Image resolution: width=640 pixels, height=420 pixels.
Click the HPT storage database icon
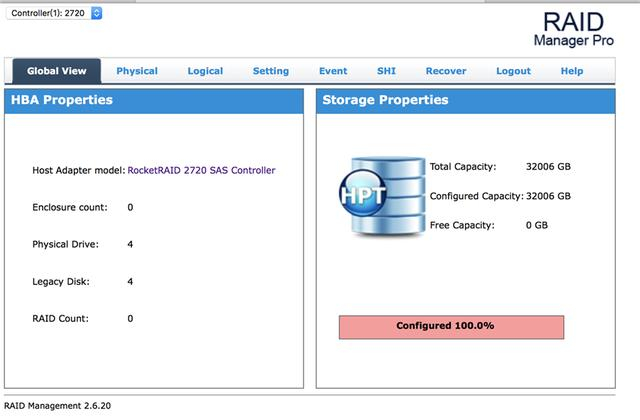382,196
